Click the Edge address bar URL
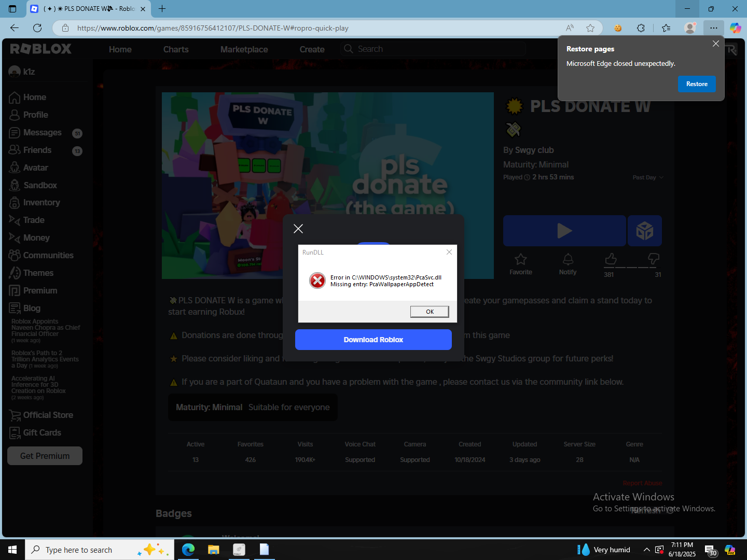747x560 pixels. (x=213, y=28)
